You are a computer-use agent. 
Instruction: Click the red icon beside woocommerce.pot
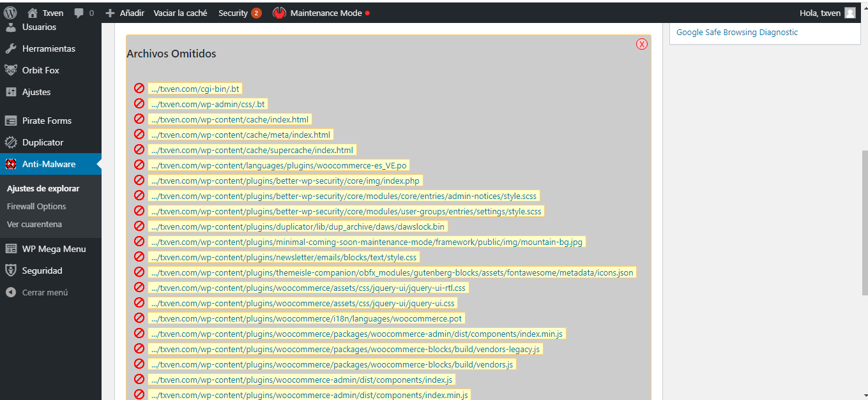click(x=139, y=318)
